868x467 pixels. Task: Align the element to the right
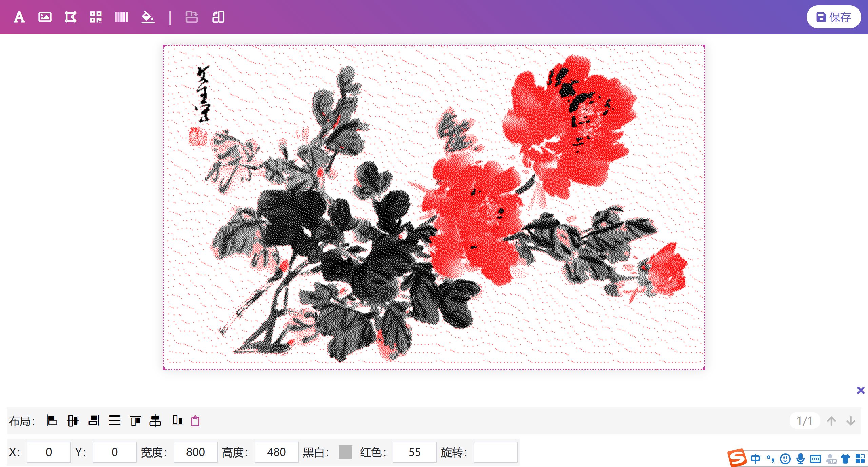[94, 421]
